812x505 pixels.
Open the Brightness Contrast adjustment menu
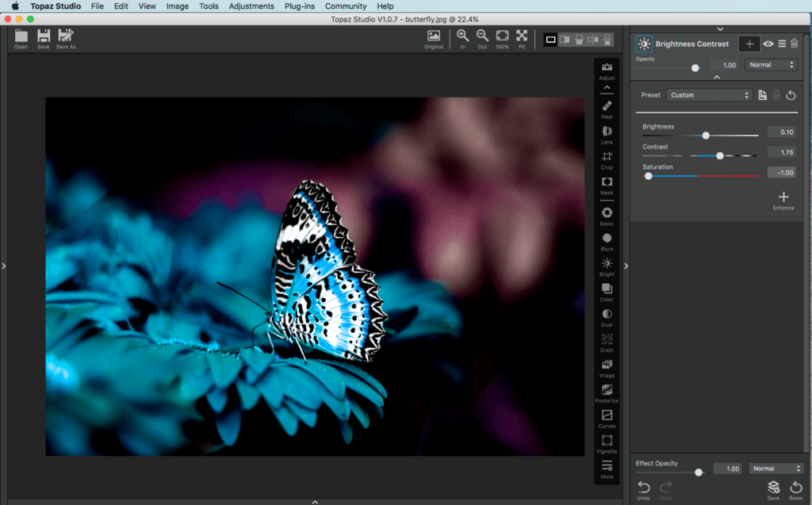click(x=782, y=44)
